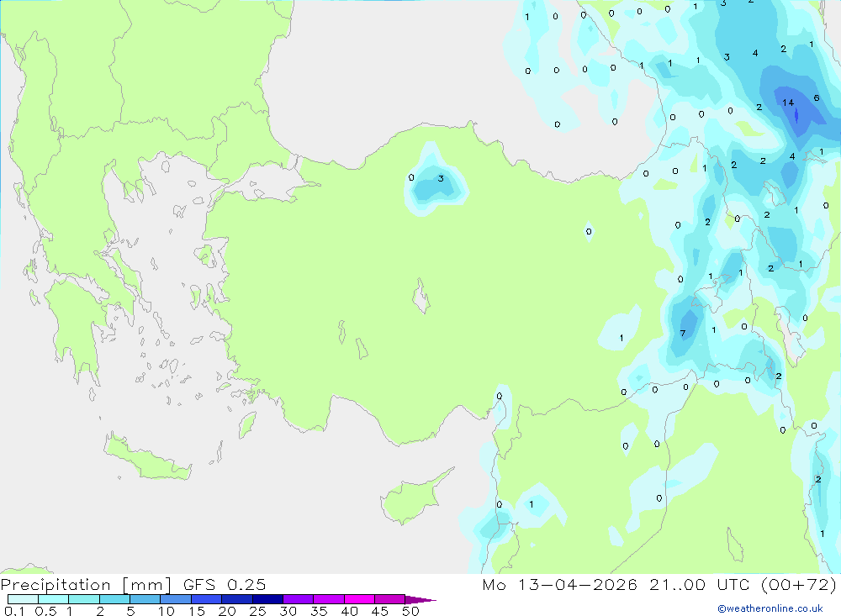Click legend label '30'
841x616 pixels.
pyautogui.click(x=288, y=611)
